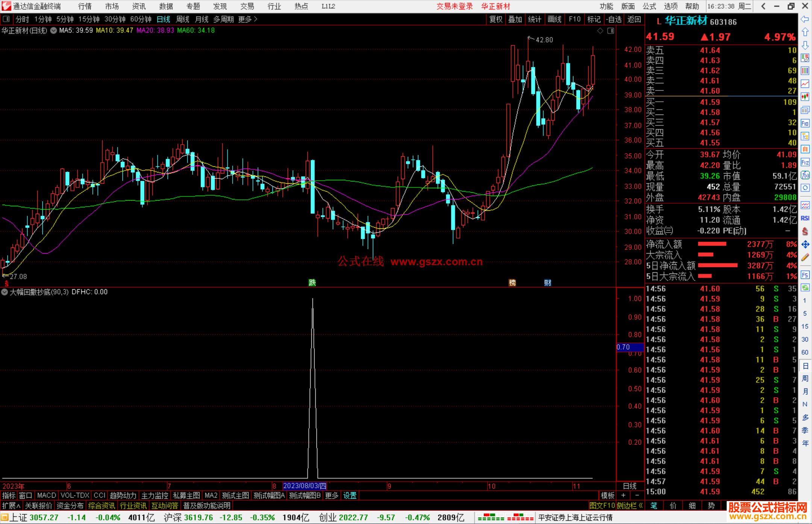Open the f(x) formula icon
812x524 pixels.
pos(805,175)
